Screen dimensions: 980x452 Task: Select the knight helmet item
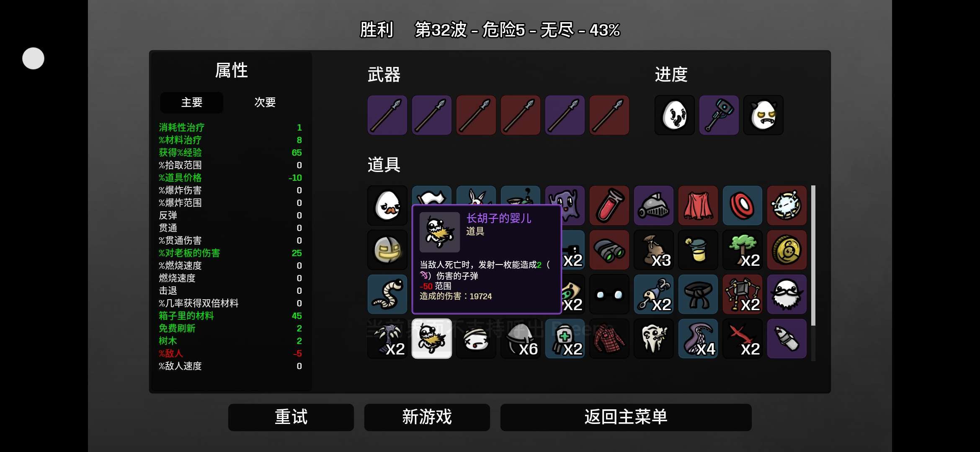[x=654, y=205]
